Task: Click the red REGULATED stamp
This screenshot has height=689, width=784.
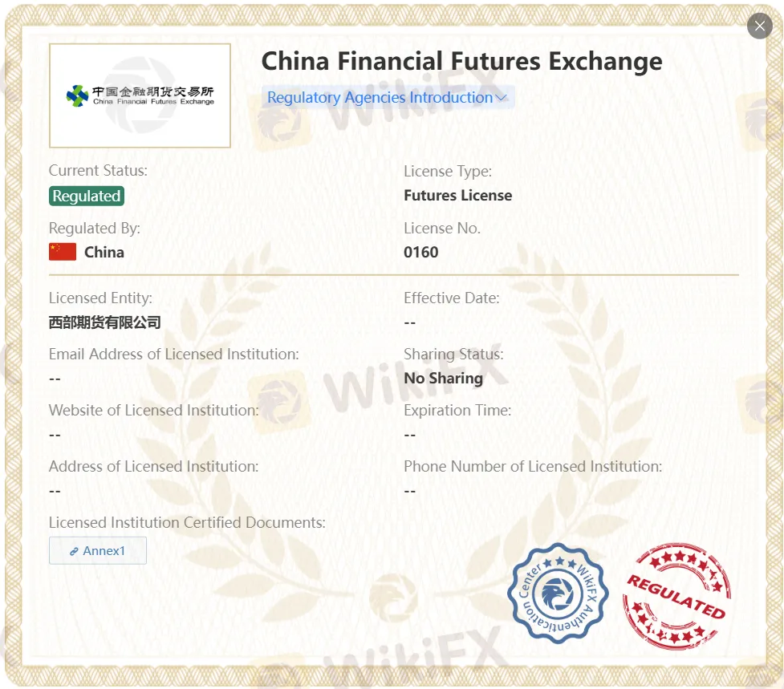Action: [x=676, y=596]
